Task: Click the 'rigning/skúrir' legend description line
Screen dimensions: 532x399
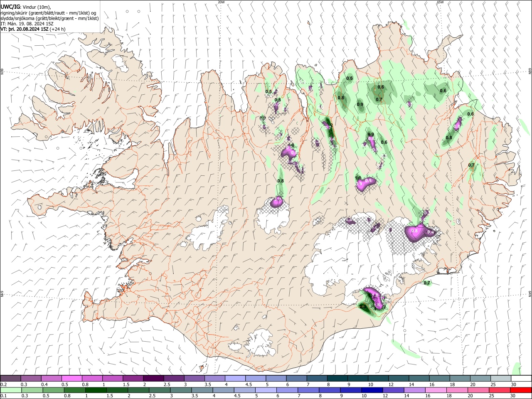Action: [48, 12]
